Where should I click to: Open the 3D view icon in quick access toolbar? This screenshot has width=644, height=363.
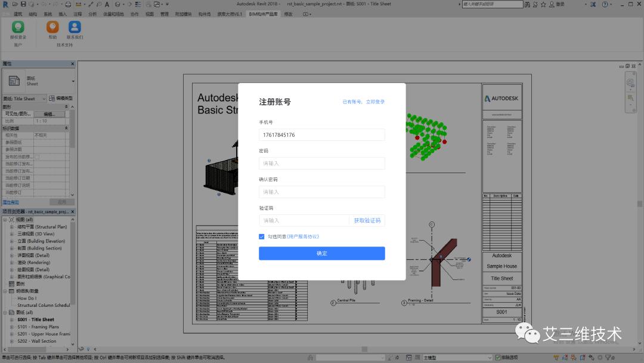(117, 4)
